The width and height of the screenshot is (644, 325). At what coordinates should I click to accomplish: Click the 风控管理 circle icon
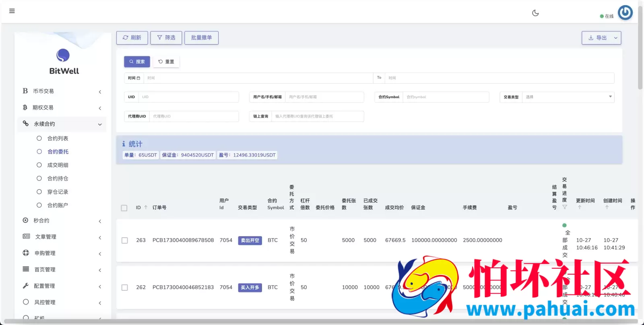(x=26, y=302)
